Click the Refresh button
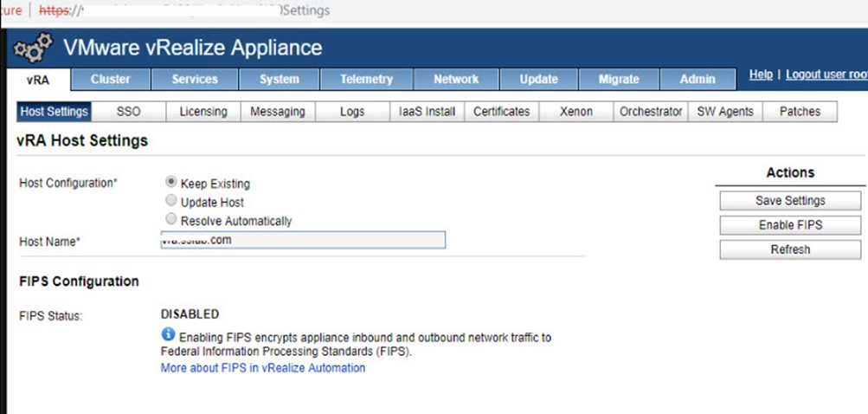 [790, 249]
